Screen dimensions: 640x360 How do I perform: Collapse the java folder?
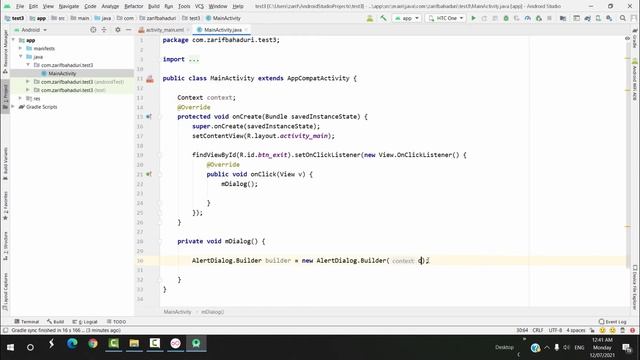(x=20, y=56)
